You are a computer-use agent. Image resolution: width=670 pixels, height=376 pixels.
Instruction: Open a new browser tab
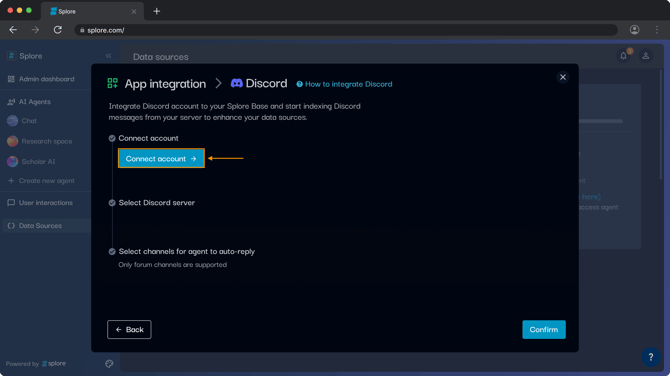[157, 11]
